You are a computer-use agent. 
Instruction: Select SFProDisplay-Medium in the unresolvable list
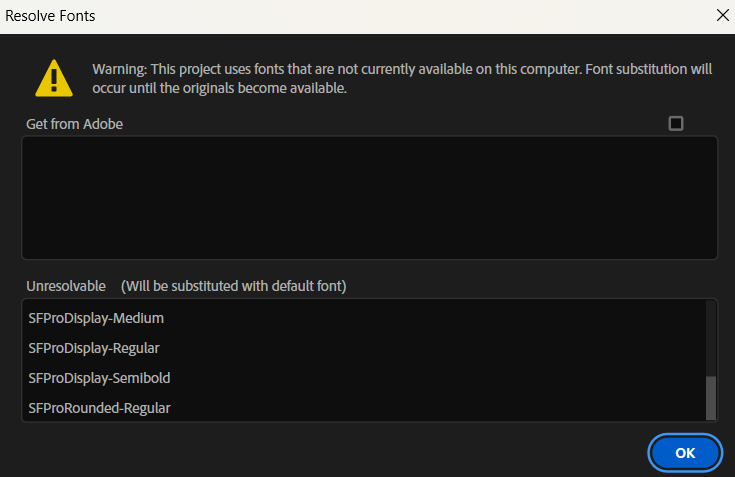(x=96, y=318)
